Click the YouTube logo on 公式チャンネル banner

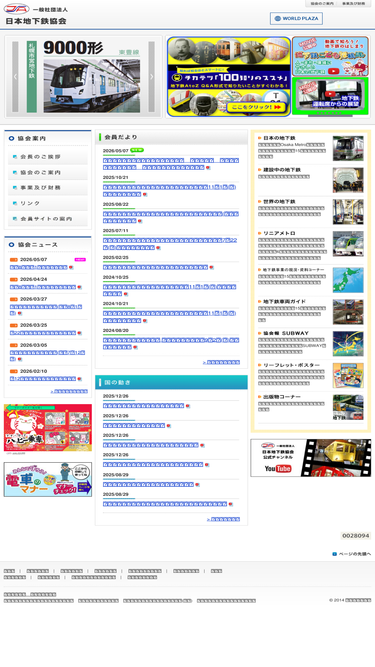[278, 468]
